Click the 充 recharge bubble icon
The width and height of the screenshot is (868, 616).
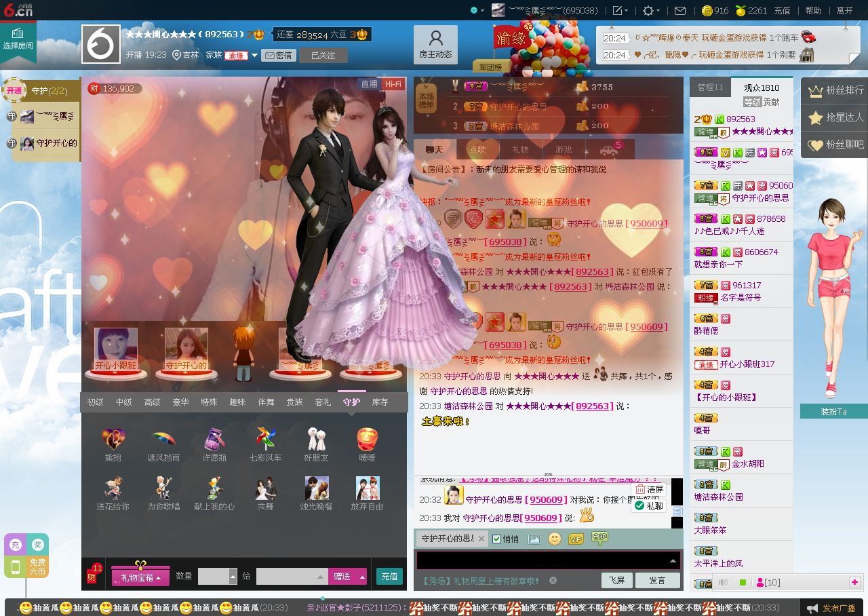[16, 545]
